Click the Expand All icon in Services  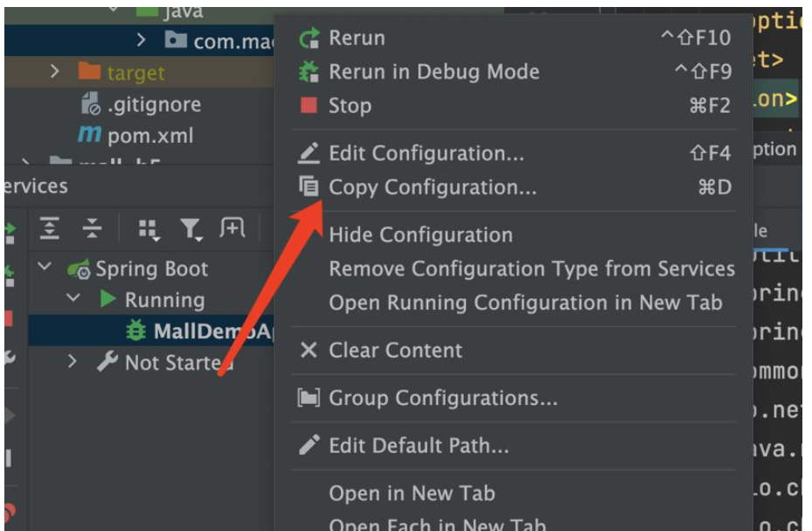tap(51, 229)
